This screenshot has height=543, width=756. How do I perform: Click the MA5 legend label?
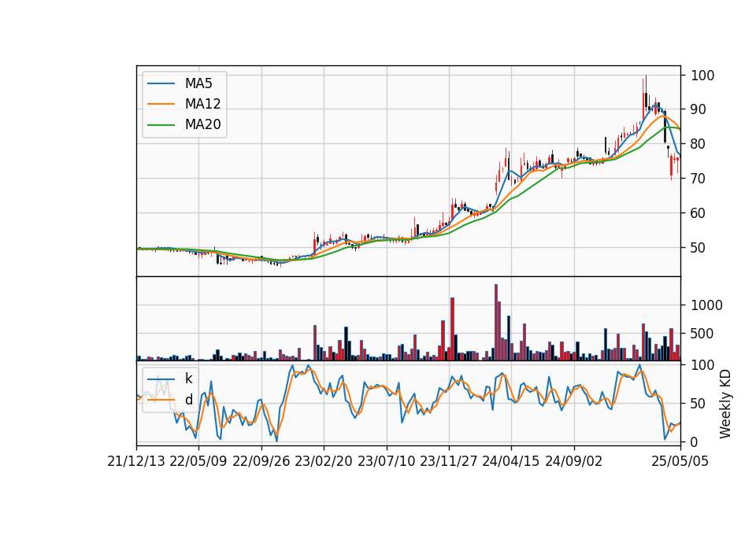(x=198, y=83)
